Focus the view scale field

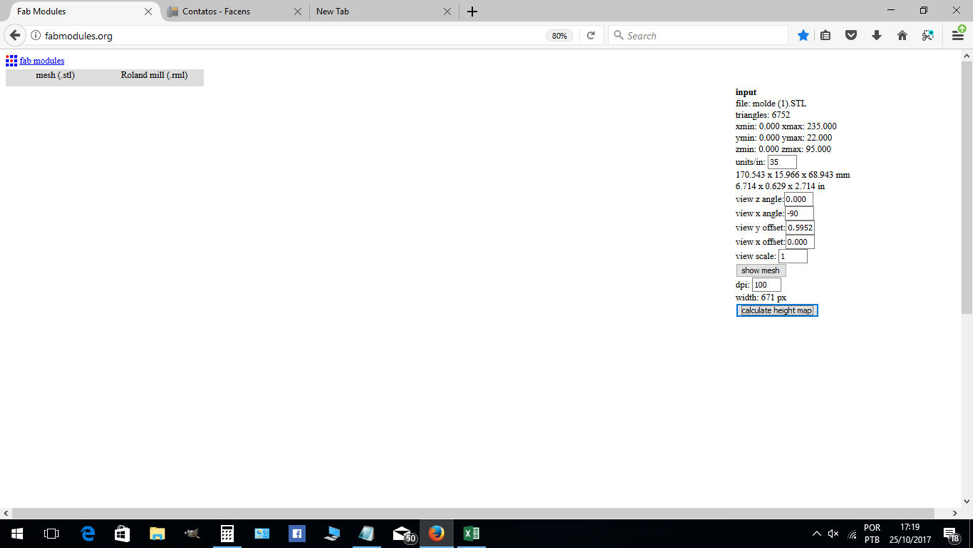pos(793,256)
